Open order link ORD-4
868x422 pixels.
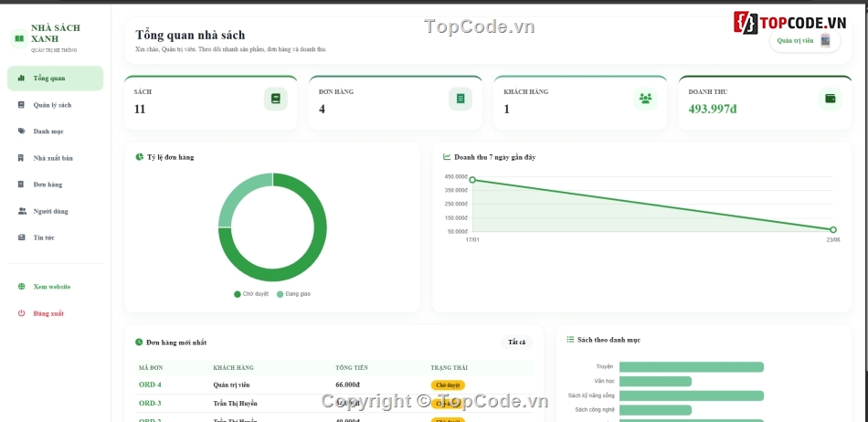click(150, 385)
